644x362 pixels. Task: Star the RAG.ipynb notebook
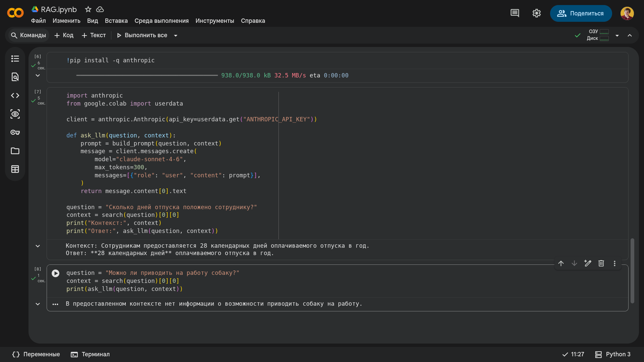pyautogui.click(x=88, y=9)
